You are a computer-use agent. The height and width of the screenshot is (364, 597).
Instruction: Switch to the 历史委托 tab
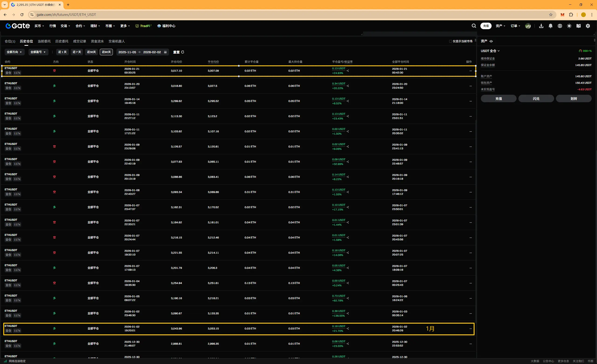[62, 42]
